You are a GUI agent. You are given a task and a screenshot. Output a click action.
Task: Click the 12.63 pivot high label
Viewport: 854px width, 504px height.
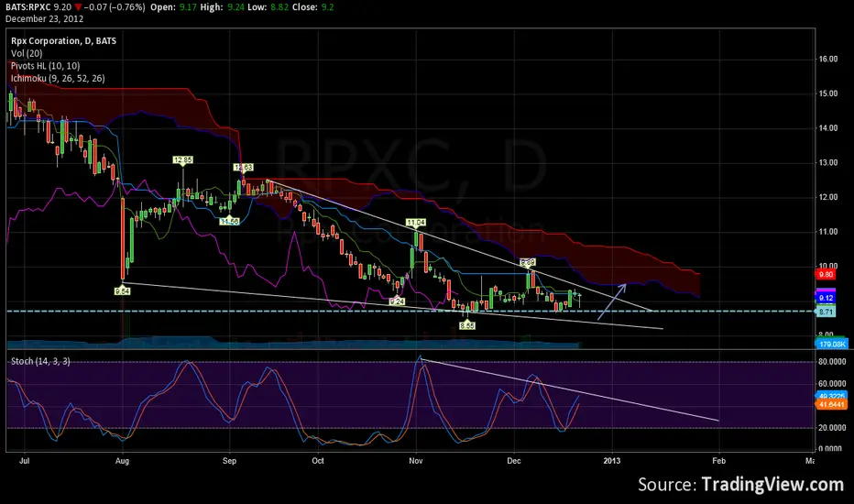(x=243, y=168)
